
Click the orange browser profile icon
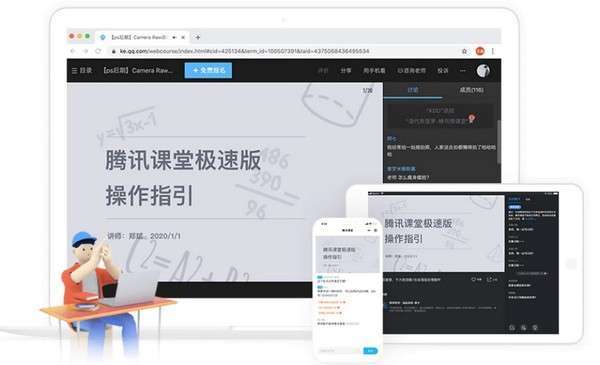click(480, 51)
